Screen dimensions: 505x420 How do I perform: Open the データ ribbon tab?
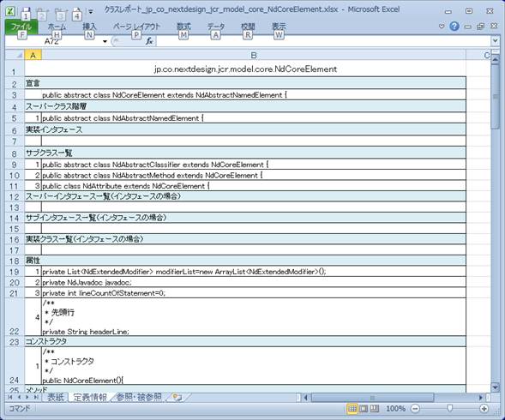pyautogui.click(x=216, y=27)
